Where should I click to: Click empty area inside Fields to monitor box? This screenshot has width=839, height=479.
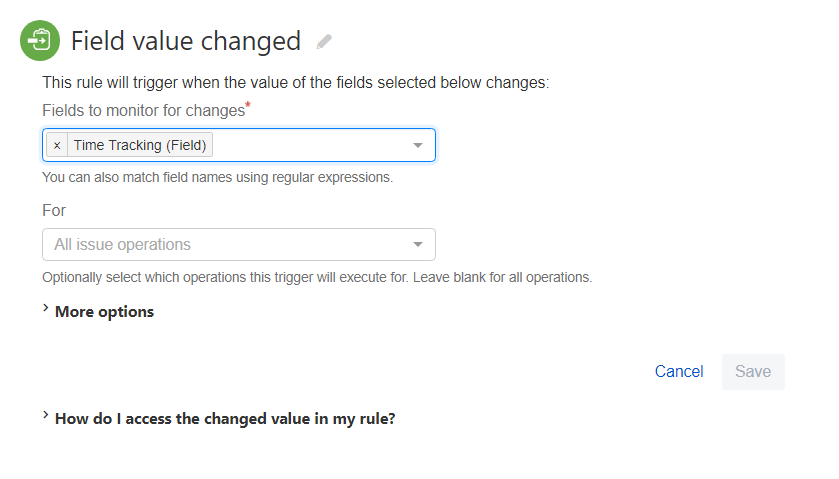click(310, 146)
